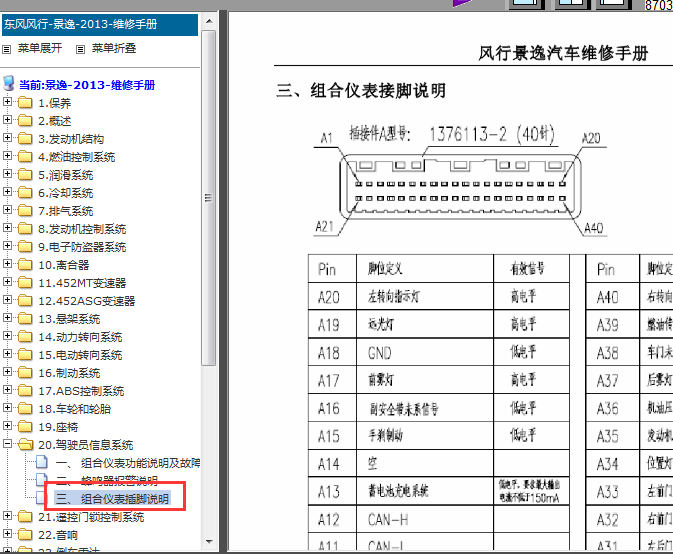Click the heading 三、组合仪表接脚说明
This screenshot has width=673, height=554.
pos(361,91)
